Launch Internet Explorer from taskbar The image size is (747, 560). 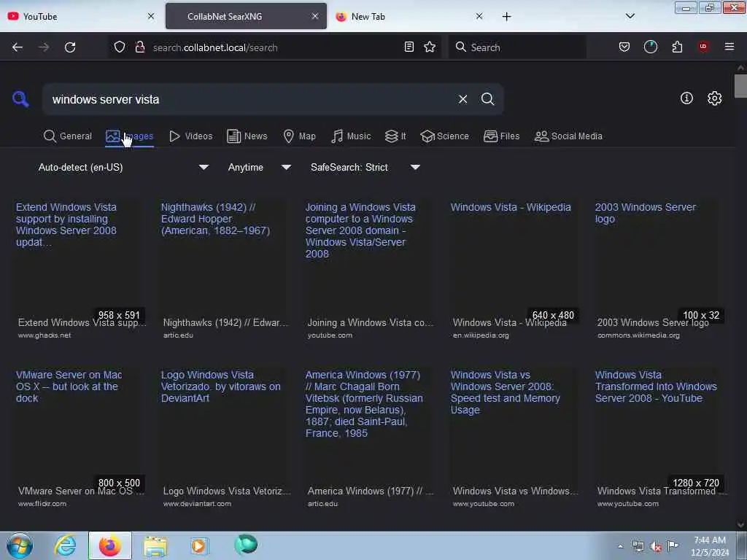(65, 545)
